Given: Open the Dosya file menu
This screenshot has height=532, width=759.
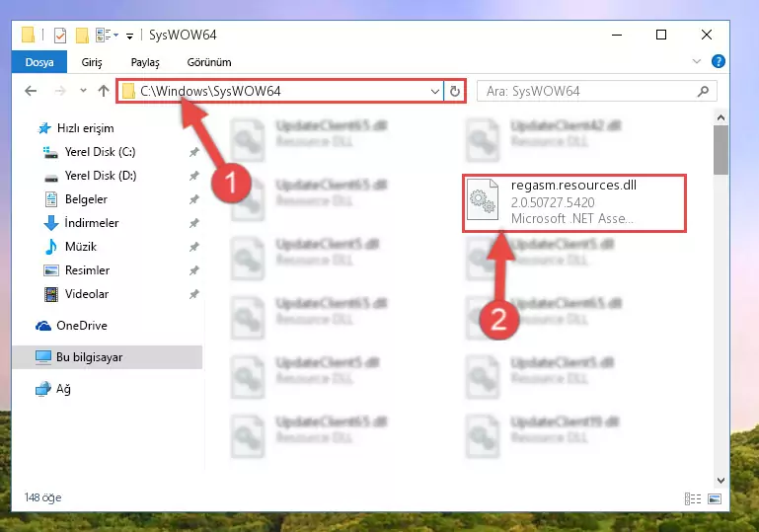Looking at the screenshot, I should coord(39,62).
